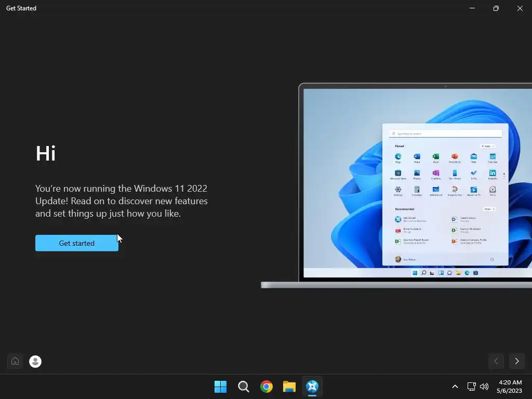The image size is (532, 399).
Task: Show hidden system tray icons
Action: pyautogui.click(x=455, y=387)
